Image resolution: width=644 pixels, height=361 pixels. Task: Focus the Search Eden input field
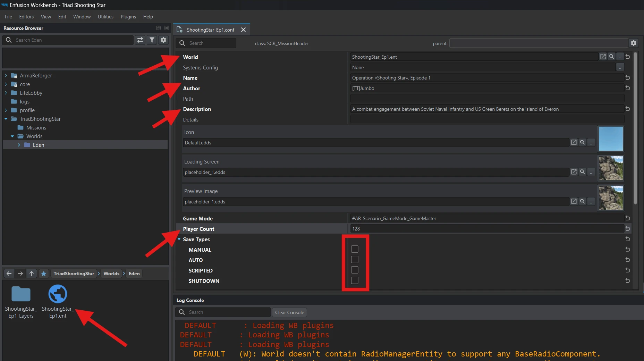click(x=68, y=40)
